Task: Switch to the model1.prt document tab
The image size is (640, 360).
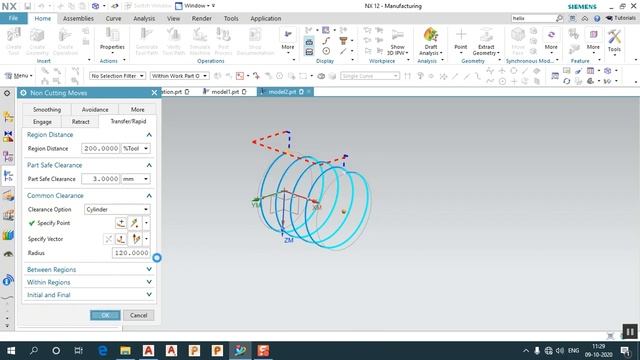Action: pos(225,92)
